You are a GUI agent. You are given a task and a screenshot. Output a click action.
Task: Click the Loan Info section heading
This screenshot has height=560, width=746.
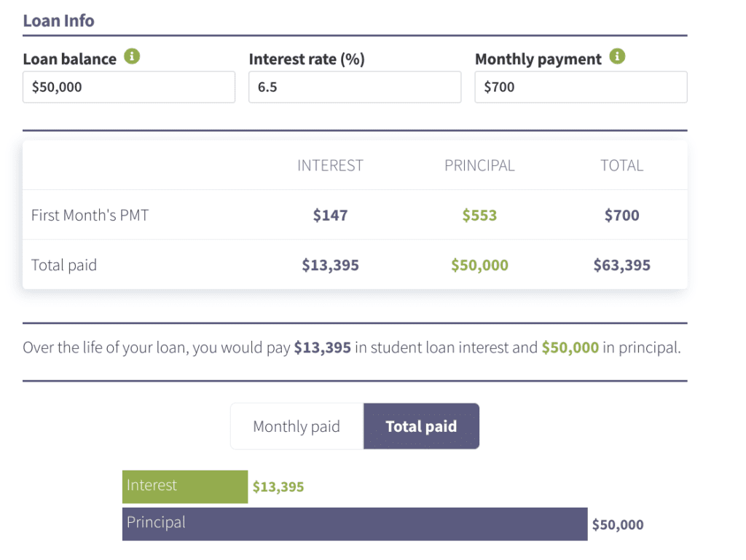click(58, 20)
